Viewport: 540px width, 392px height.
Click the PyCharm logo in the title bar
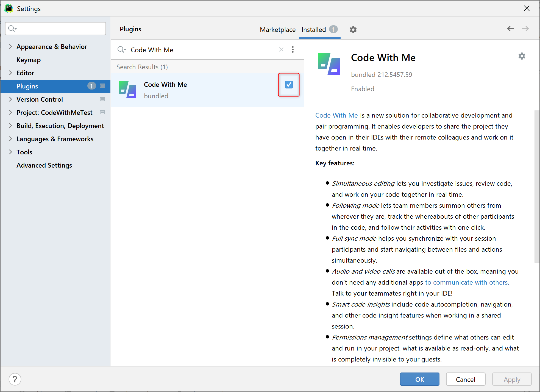[9, 9]
